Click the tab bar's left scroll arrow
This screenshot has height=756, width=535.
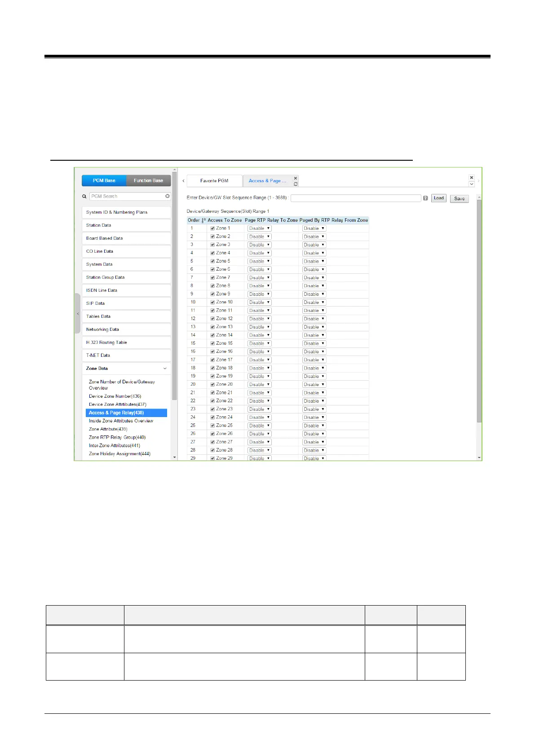pyautogui.click(x=183, y=181)
